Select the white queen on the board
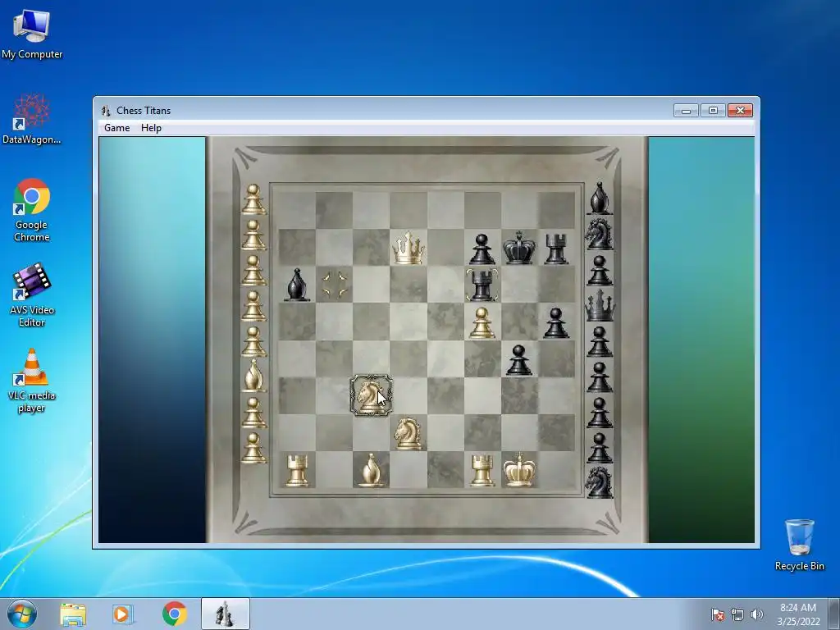 point(409,248)
